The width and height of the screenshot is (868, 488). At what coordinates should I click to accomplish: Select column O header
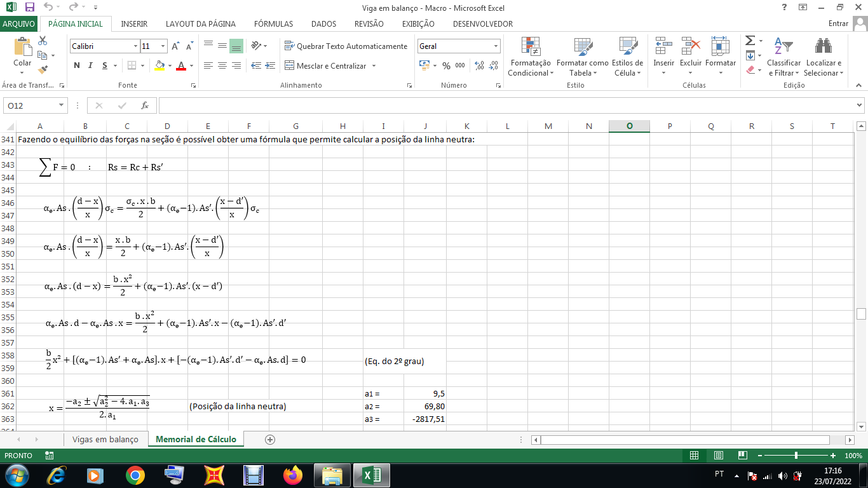629,126
